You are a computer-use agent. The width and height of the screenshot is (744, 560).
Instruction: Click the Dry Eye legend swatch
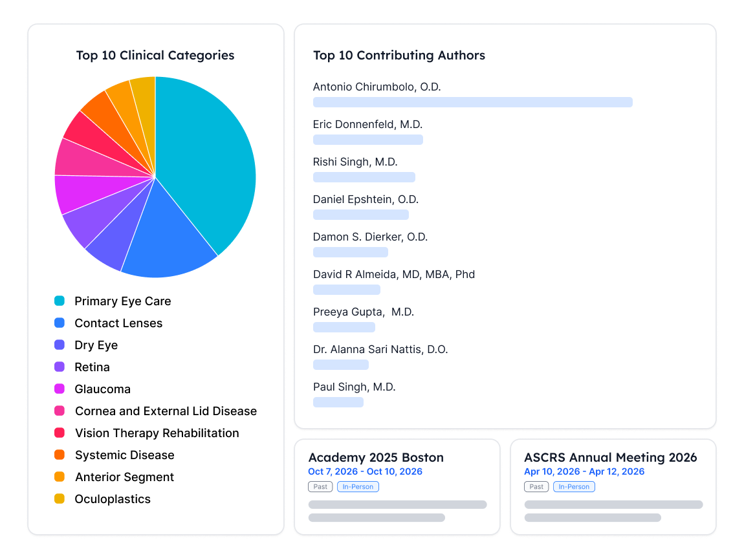click(x=60, y=345)
